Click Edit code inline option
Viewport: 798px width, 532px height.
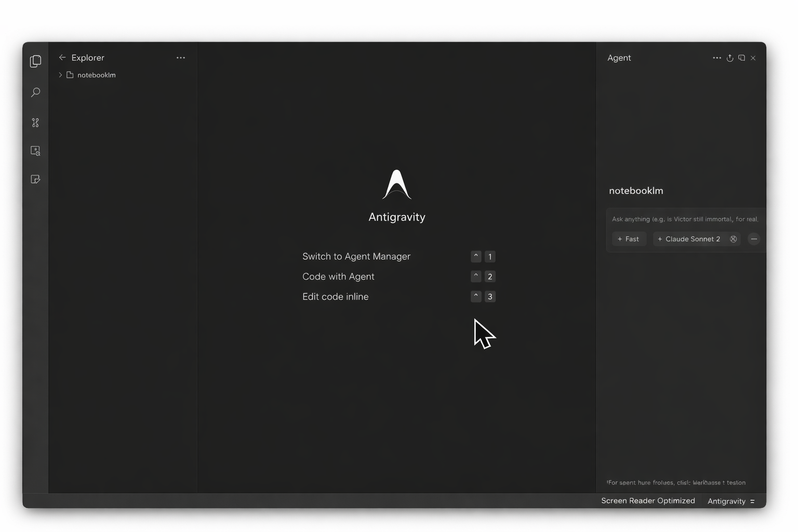click(x=335, y=297)
